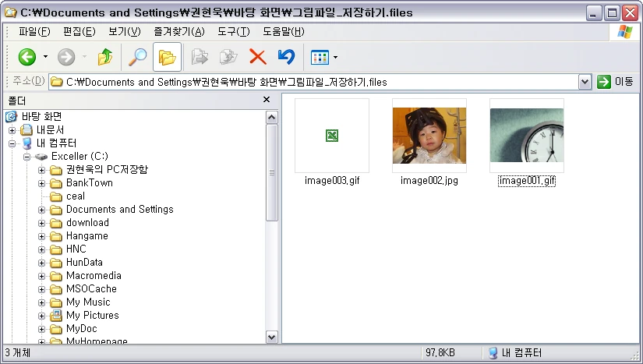This screenshot has height=364, width=643.
Task: Click the image001.gif file name
Action: coord(527,181)
